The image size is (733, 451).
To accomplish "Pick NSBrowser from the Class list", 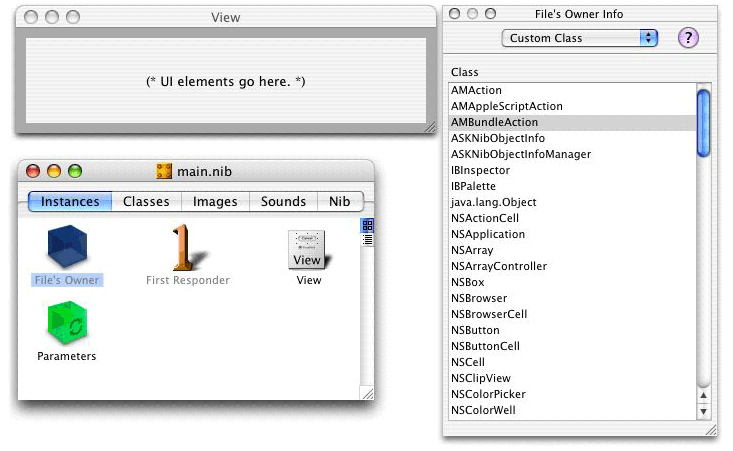I will click(x=572, y=298).
